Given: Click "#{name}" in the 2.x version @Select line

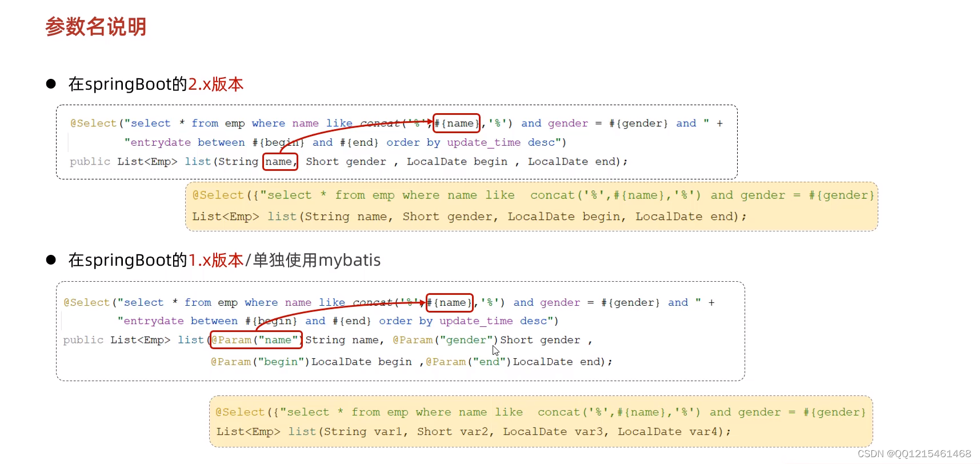Looking at the screenshot, I should click(x=457, y=123).
